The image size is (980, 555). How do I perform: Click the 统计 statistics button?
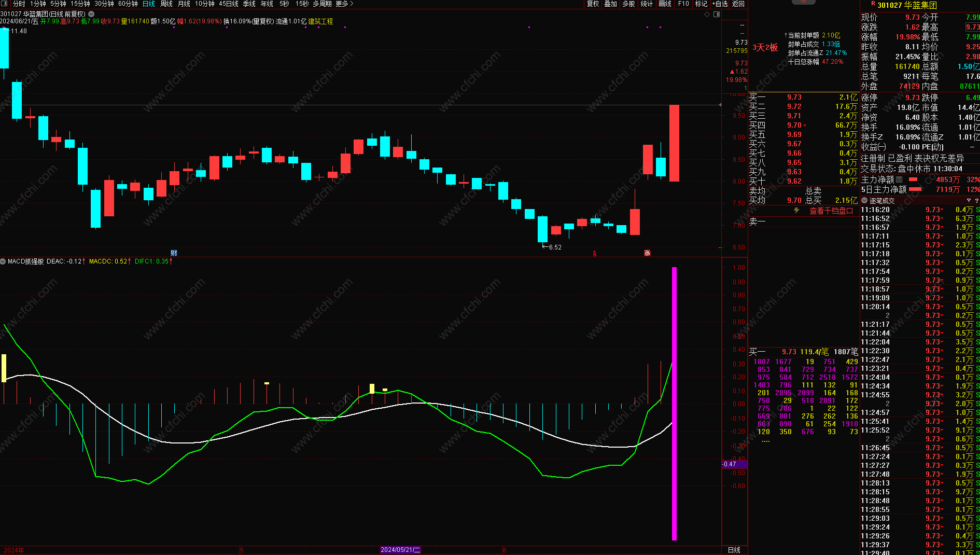[647, 4]
